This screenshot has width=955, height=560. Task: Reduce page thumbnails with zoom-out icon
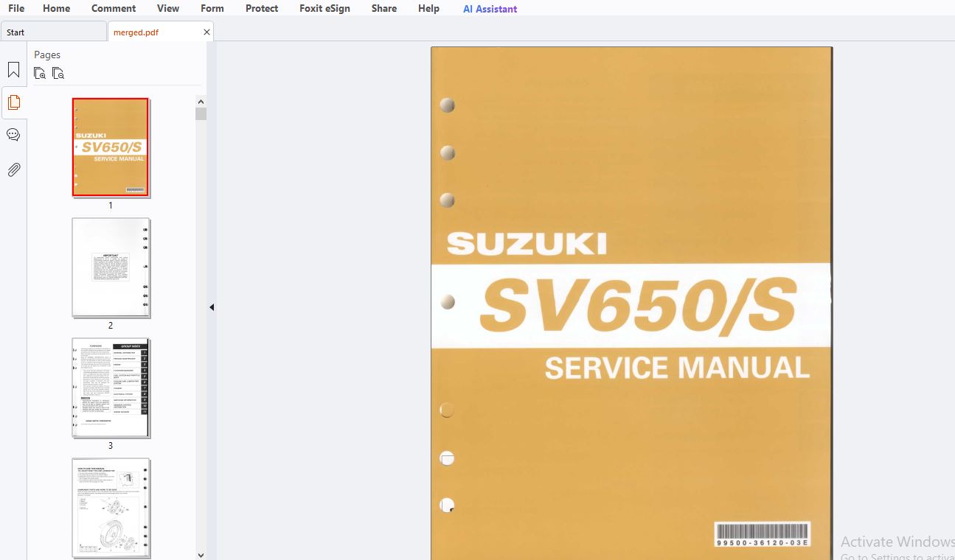click(58, 73)
